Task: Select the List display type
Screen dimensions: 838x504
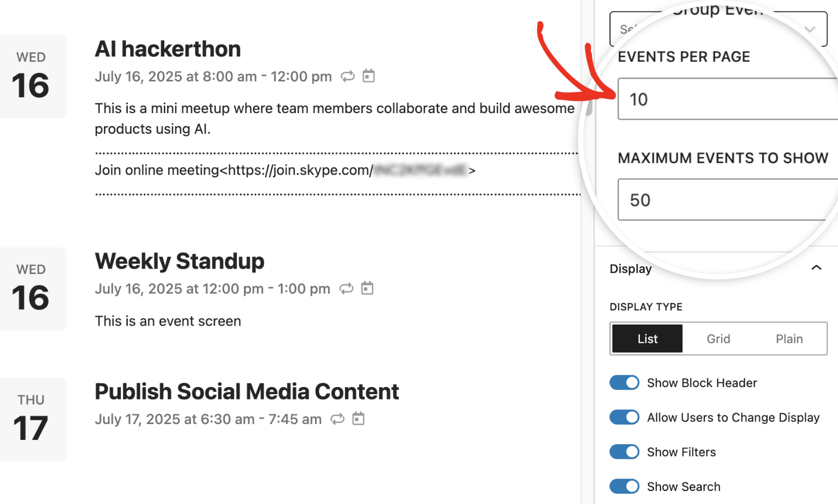Action: pos(648,339)
